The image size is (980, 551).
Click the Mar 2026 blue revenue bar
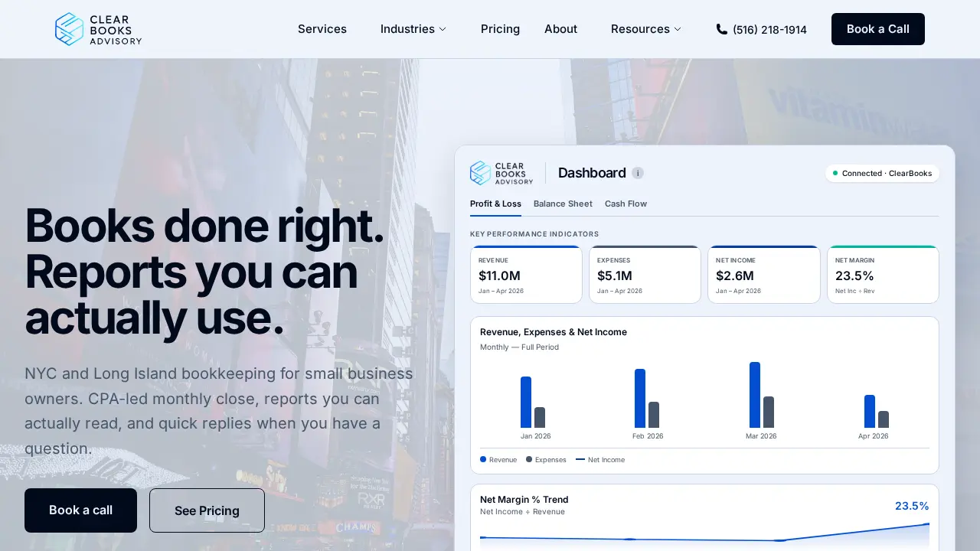coord(755,395)
